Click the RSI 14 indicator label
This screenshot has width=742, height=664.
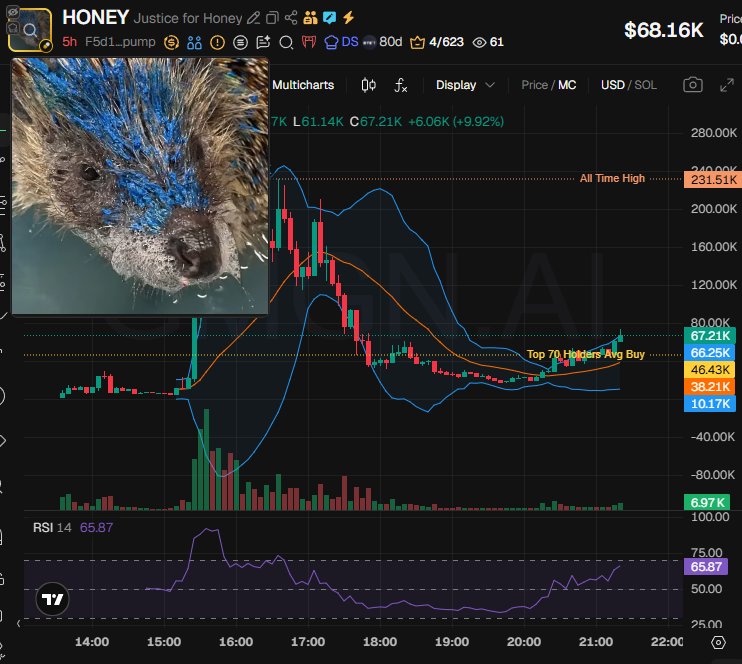click(x=52, y=528)
